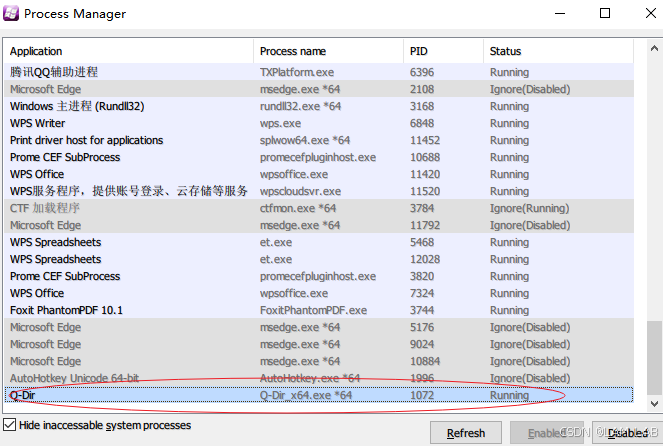Select Microsoft Edge row with PID 5176
Viewport: 663px width, 446px height.
tap(319, 327)
